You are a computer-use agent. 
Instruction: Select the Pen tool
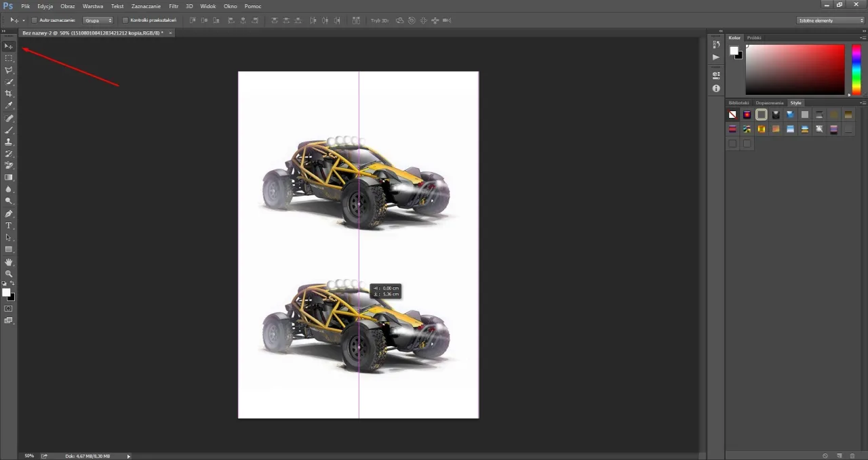pyautogui.click(x=9, y=213)
